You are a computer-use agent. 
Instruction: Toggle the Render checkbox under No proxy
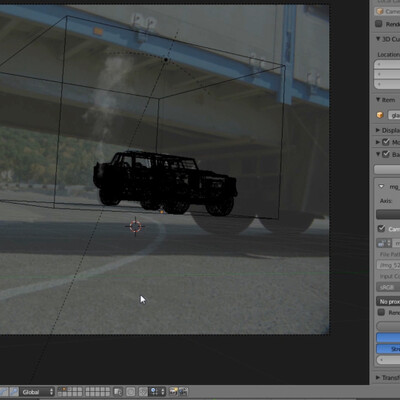click(x=381, y=312)
